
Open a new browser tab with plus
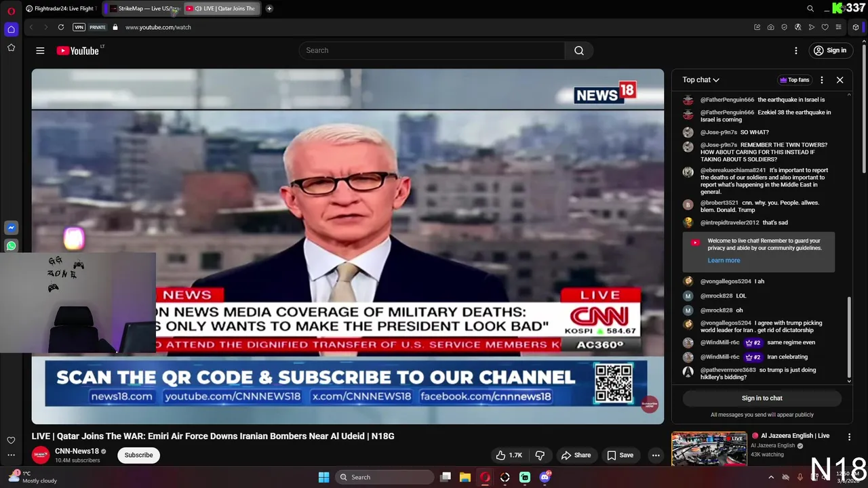point(269,9)
